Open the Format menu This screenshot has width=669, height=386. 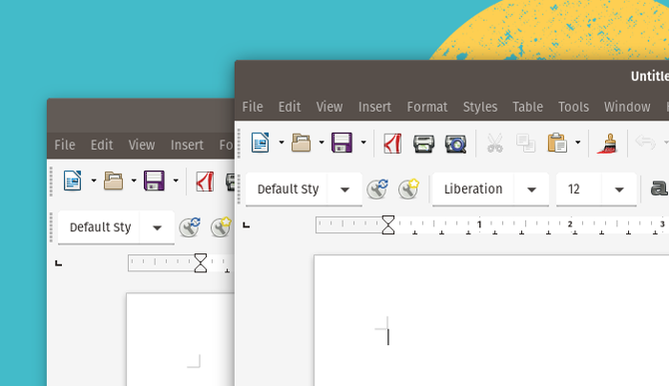pos(427,107)
